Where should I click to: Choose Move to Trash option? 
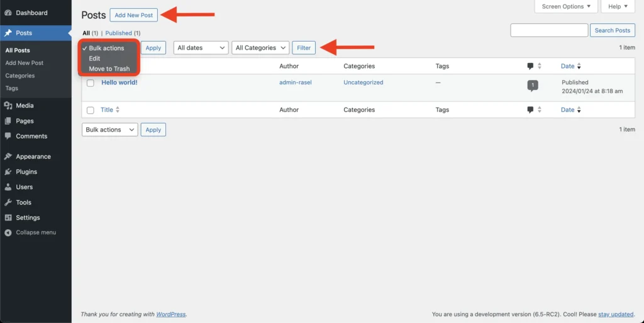pyautogui.click(x=109, y=69)
